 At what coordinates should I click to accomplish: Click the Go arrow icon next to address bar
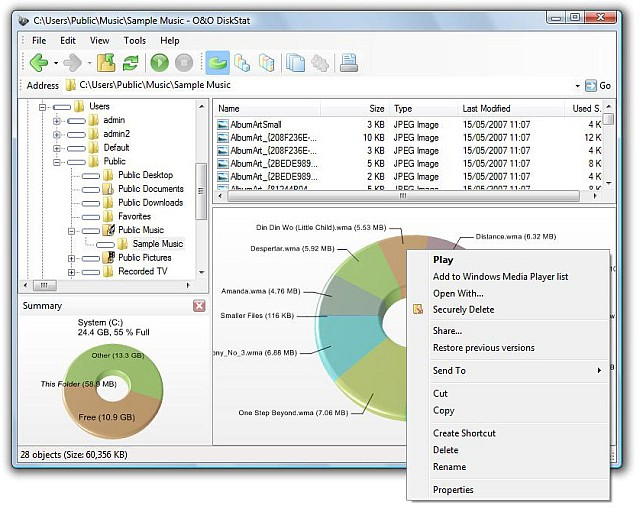coord(591,85)
